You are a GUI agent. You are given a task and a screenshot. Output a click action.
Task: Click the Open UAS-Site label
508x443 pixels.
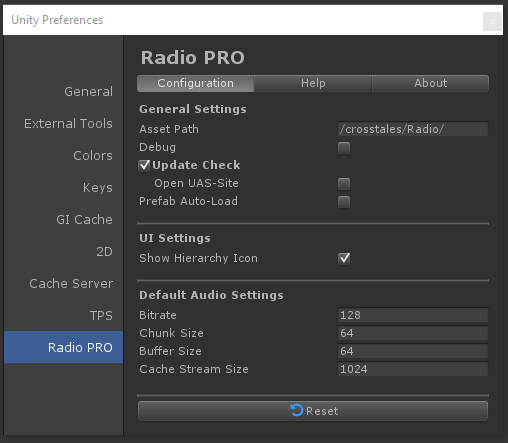(x=196, y=183)
